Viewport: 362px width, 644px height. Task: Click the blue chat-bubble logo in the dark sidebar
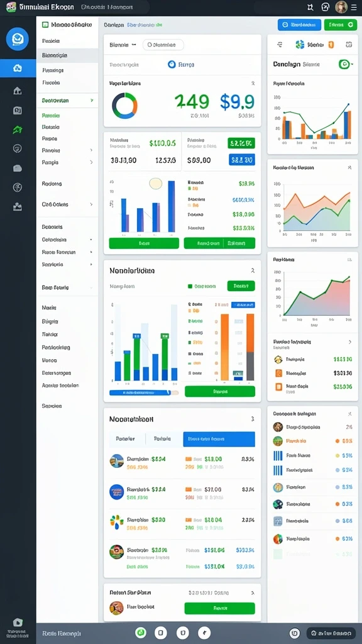pos(17,40)
